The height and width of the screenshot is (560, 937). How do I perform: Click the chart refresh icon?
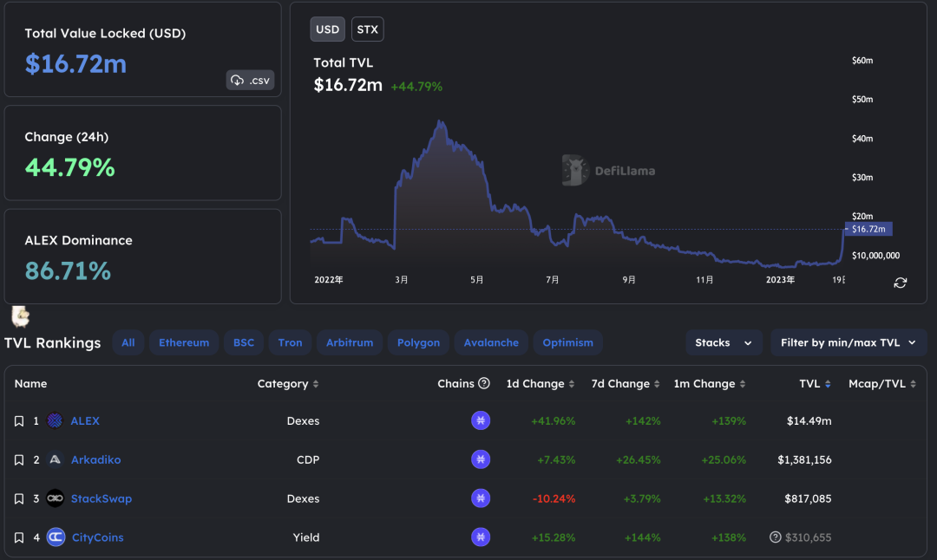click(x=901, y=283)
